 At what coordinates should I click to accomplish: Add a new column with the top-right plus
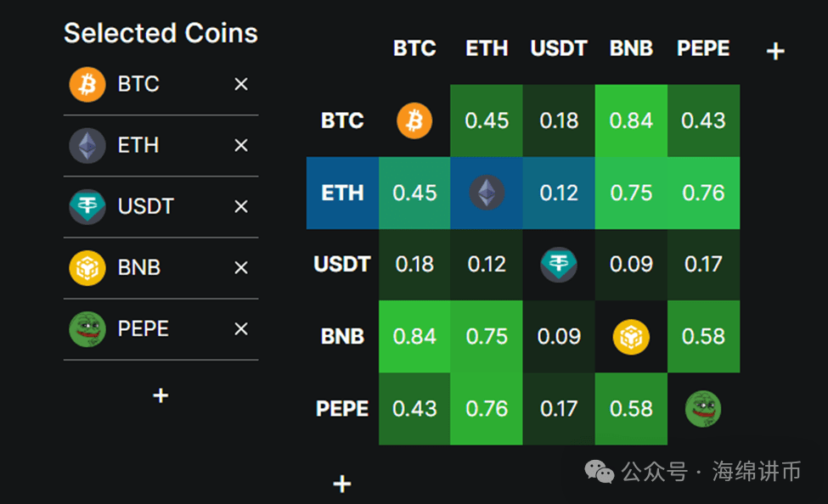point(775,51)
